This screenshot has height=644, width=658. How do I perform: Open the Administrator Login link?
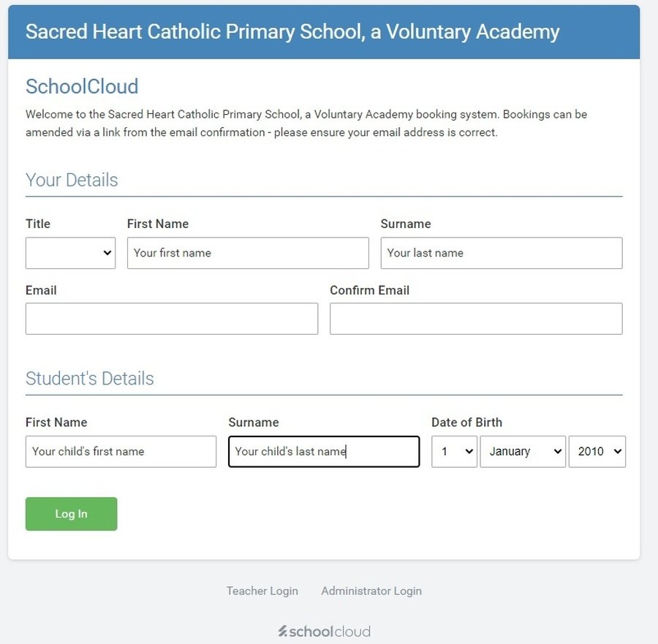pos(371,591)
